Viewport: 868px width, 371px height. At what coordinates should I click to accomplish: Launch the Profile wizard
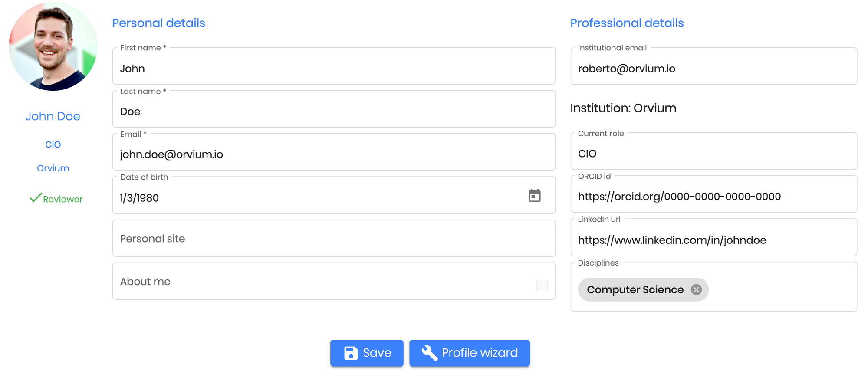[470, 353]
